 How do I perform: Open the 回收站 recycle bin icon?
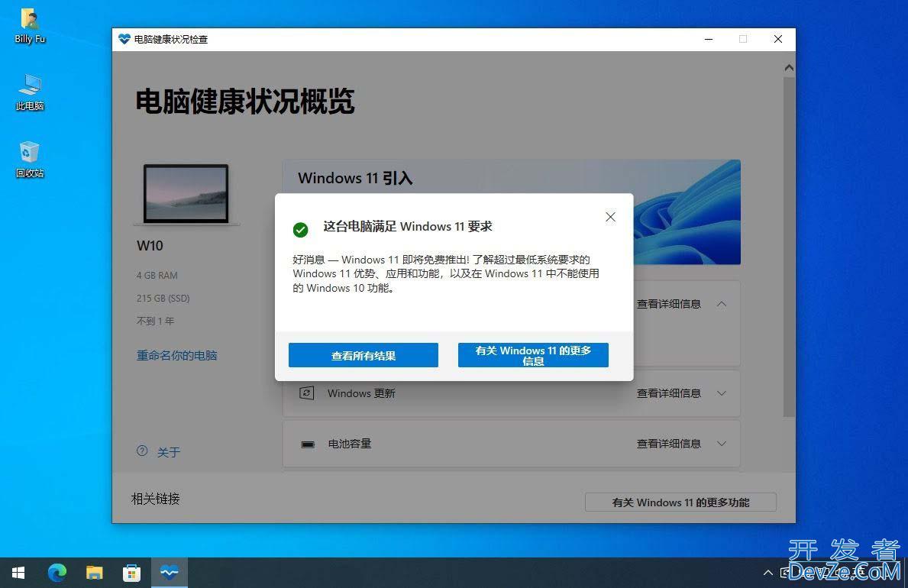point(30,160)
